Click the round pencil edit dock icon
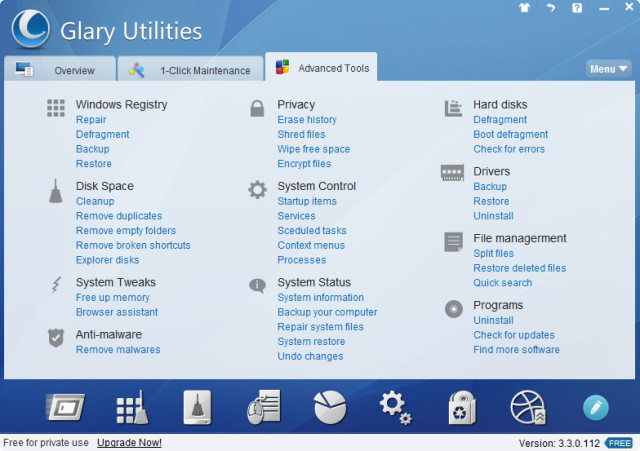640x451 pixels. 596,407
